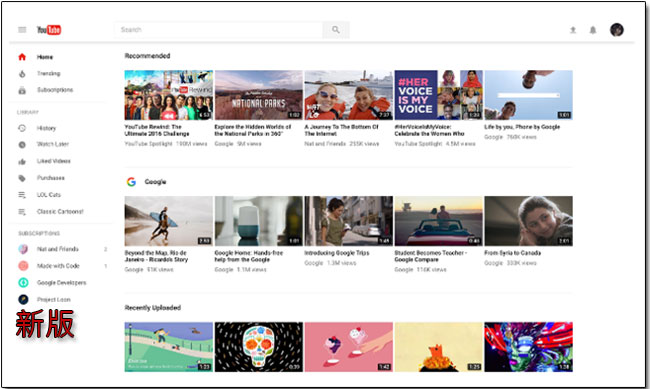Open the Purchases link
The image size is (650, 389).
[x=51, y=178]
